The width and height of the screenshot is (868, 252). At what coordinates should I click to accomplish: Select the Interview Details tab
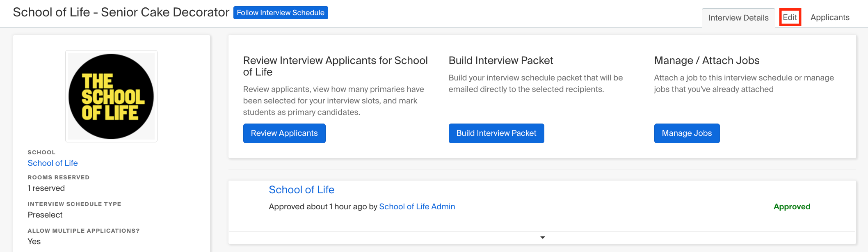tap(738, 18)
